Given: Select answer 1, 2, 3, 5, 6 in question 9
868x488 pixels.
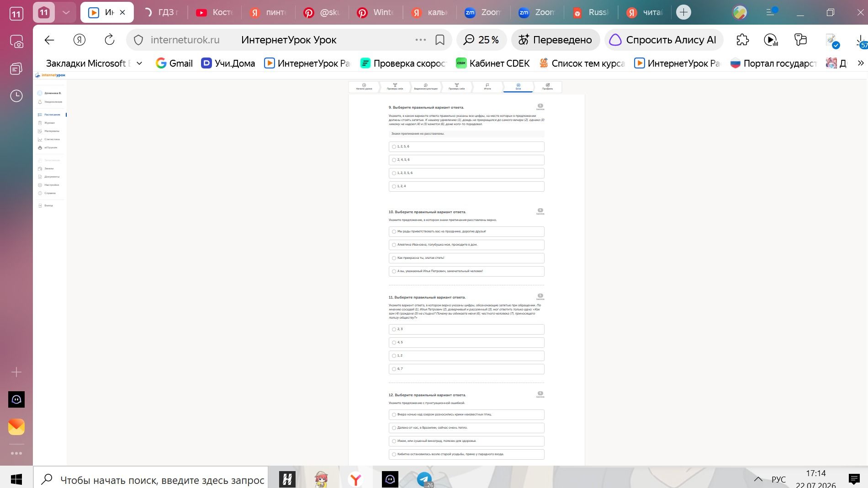Looking at the screenshot, I should (x=466, y=173).
